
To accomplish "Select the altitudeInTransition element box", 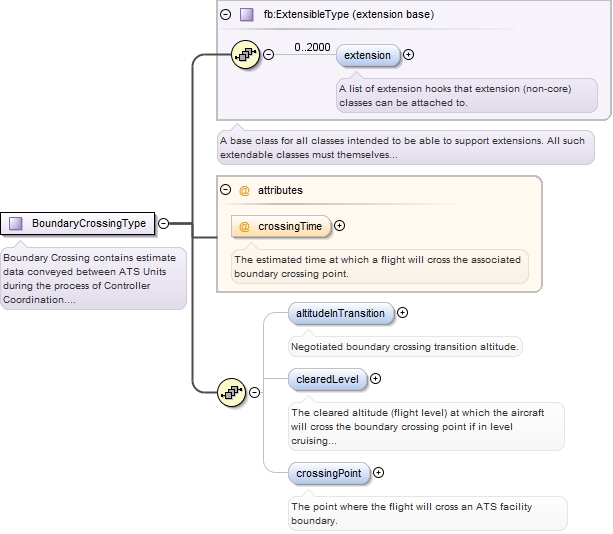I will (341, 313).
